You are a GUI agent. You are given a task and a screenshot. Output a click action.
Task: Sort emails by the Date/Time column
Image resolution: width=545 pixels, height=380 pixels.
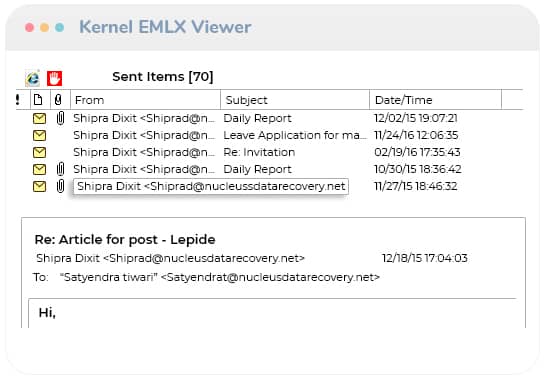436,100
